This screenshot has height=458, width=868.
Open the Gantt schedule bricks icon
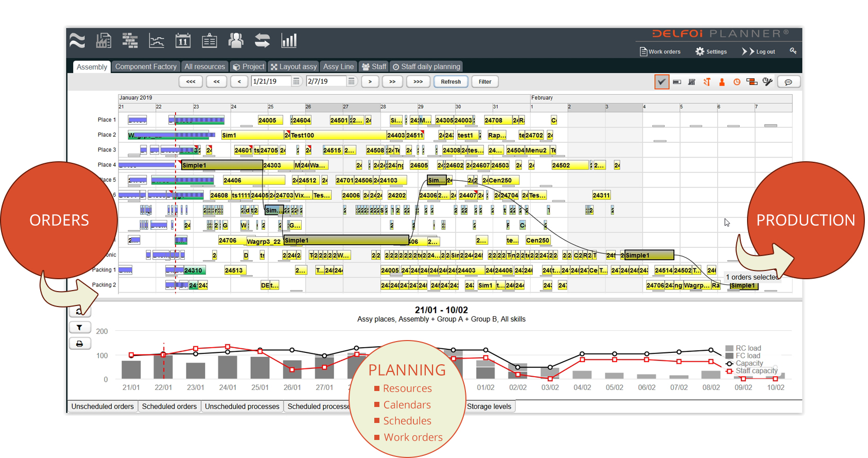[130, 41]
